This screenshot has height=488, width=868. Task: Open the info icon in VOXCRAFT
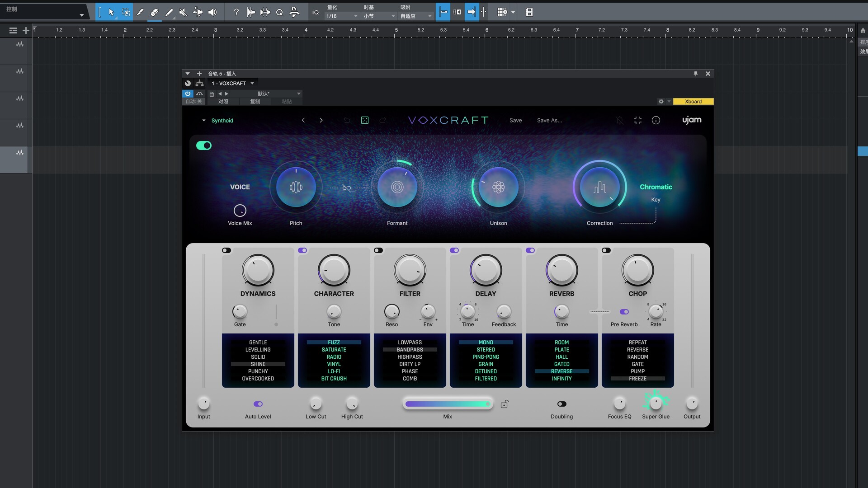coord(656,120)
